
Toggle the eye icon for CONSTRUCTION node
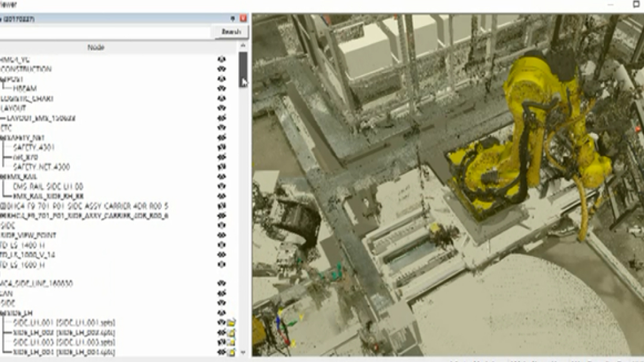222,69
